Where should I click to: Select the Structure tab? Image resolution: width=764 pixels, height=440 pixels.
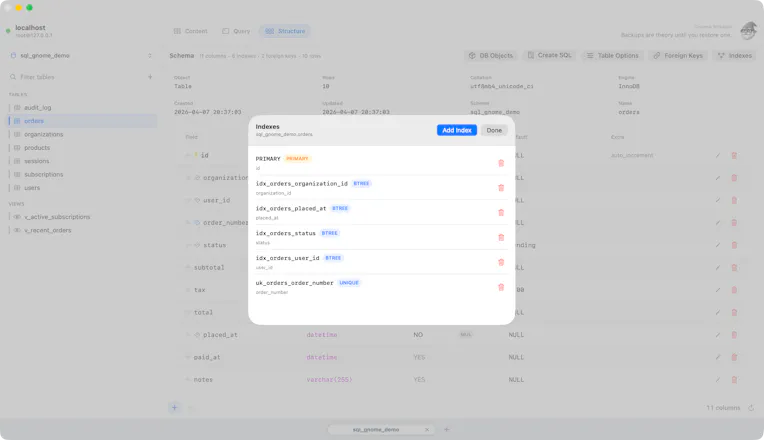pyautogui.click(x=285, y=31)
